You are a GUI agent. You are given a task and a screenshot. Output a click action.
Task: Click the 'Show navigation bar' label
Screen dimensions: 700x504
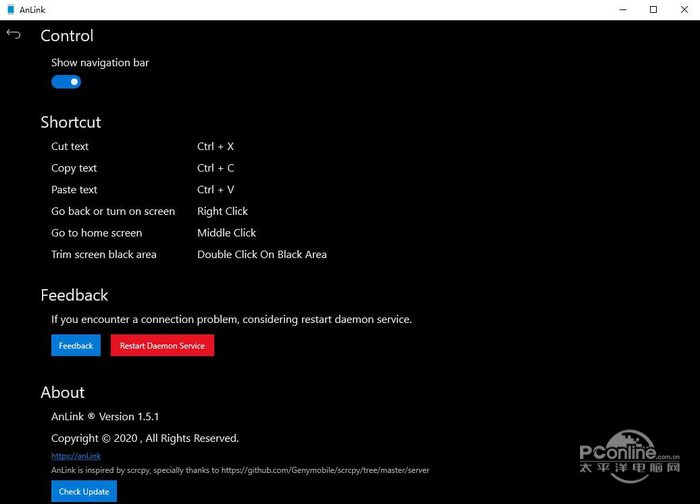click(x=100, y=62)
